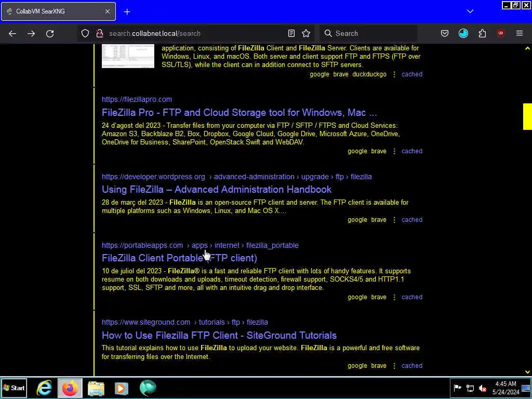Screen dimensions: 532x399
Task: Open Action Center flag tray icon
Action: (x=457, y=388)
